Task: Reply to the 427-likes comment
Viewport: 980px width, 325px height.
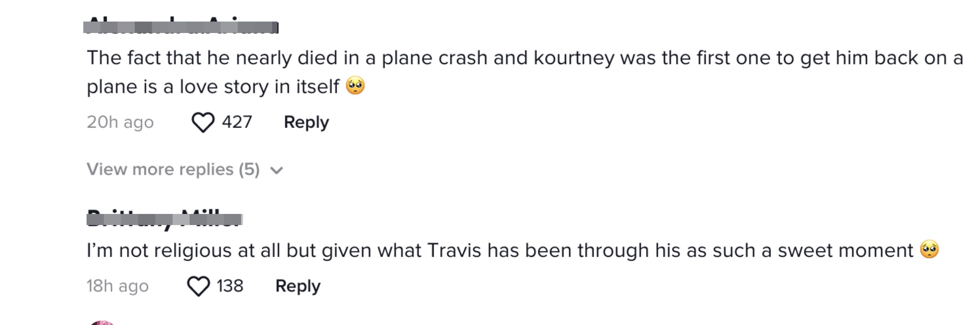Action: pyautogui.click(x=306, y=122)
